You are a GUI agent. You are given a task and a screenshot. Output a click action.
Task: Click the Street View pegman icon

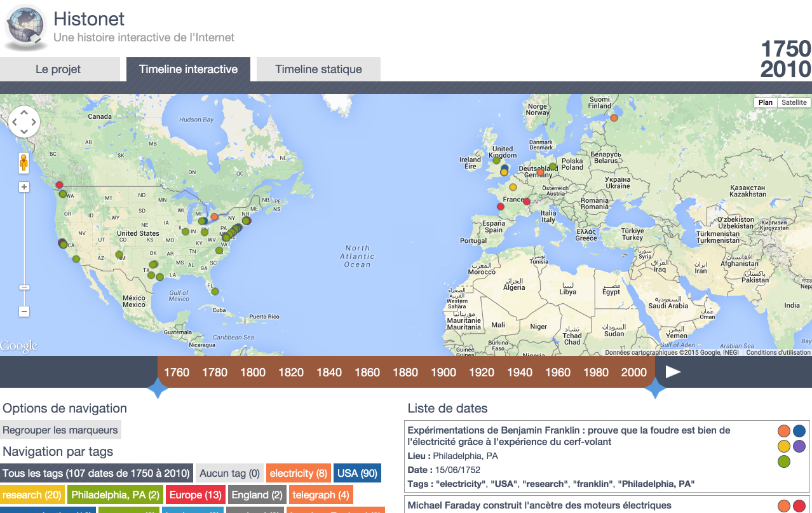pyautogui.click(x=24, y=163)
